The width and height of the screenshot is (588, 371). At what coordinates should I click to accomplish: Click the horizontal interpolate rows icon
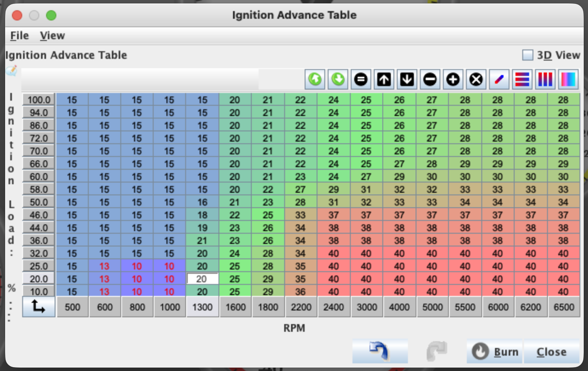click(x=522, y=79)
